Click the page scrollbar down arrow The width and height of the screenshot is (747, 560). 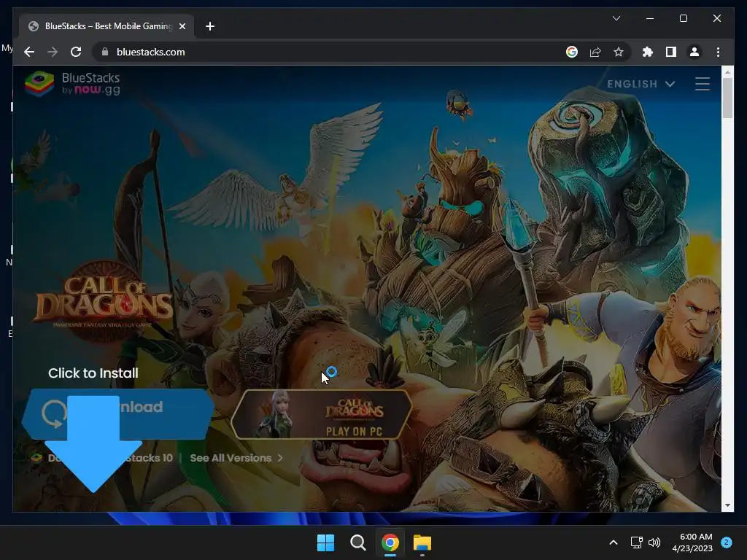pos(727,505)
